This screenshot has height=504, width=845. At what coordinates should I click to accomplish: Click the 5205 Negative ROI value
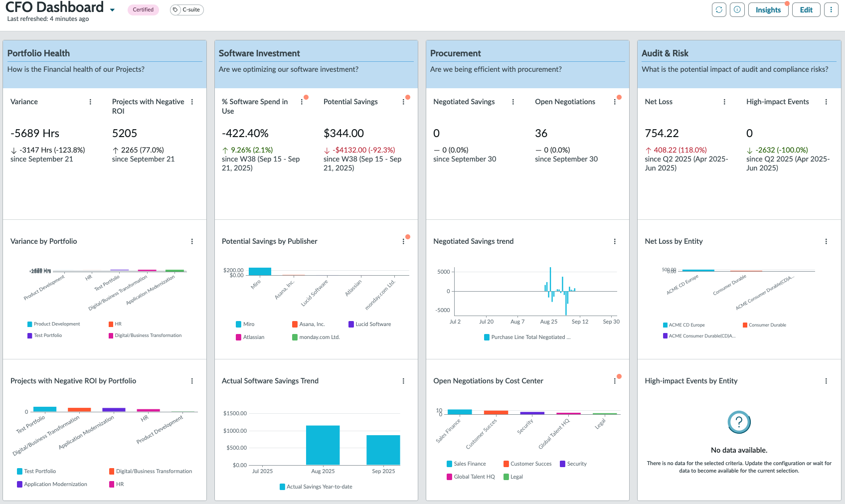(x=125, y=133)
